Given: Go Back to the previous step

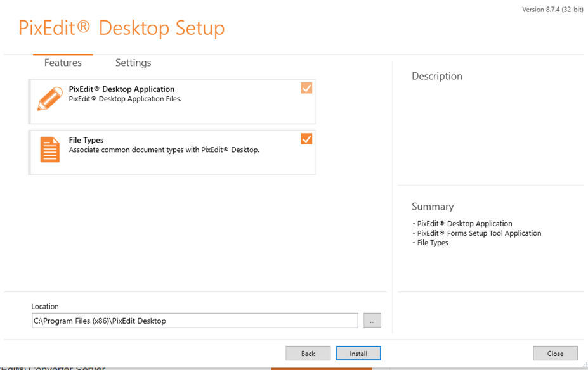Looking at the screenshot, I should click(308, 353).
